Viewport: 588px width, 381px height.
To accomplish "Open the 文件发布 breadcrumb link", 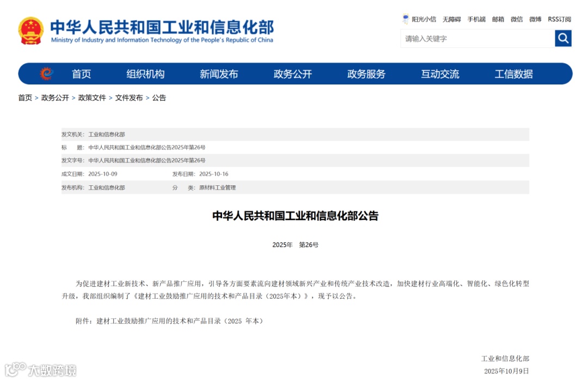I will click(x=128, y=98).
